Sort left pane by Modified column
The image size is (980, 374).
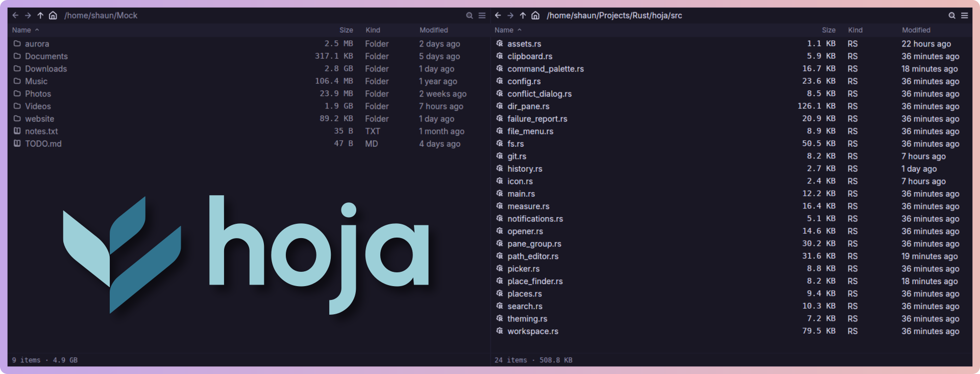coord(434,30)
